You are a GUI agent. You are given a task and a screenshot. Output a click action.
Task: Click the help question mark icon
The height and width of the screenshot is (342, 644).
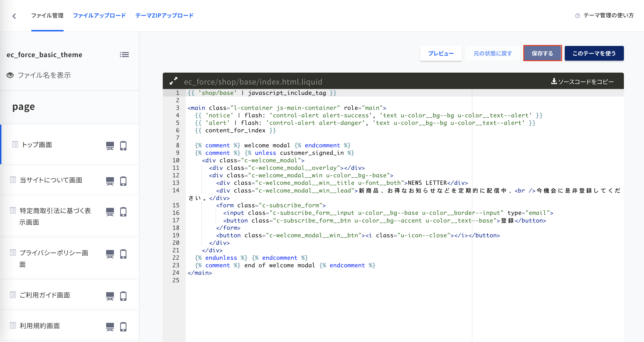[x=577, y=15]
